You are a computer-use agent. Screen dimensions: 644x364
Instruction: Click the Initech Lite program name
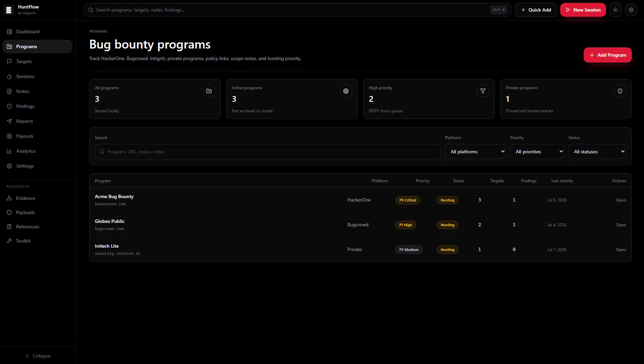pos(107,246)
